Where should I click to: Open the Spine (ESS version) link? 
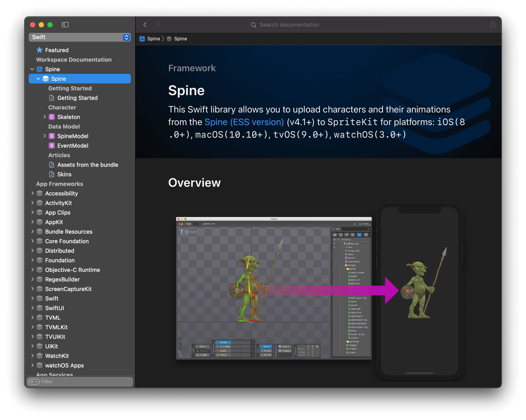(x=244, y=122)
